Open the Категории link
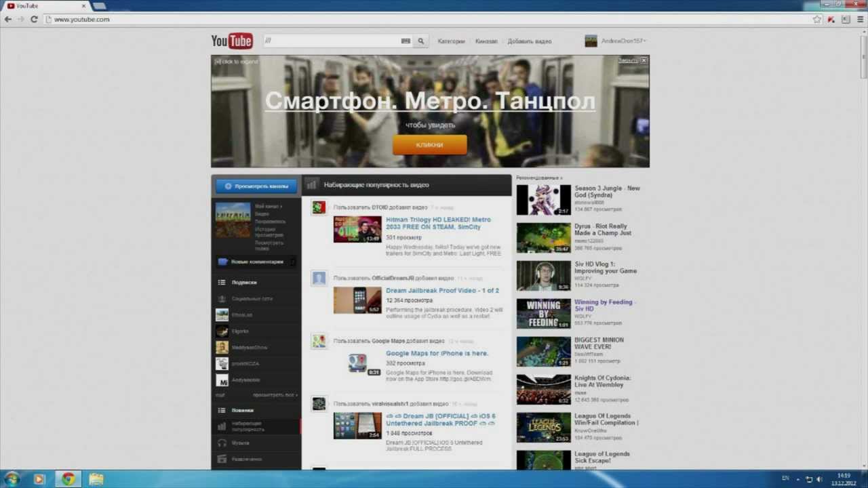The width and height of the screenshot is (868, 488). click(452, 41)
